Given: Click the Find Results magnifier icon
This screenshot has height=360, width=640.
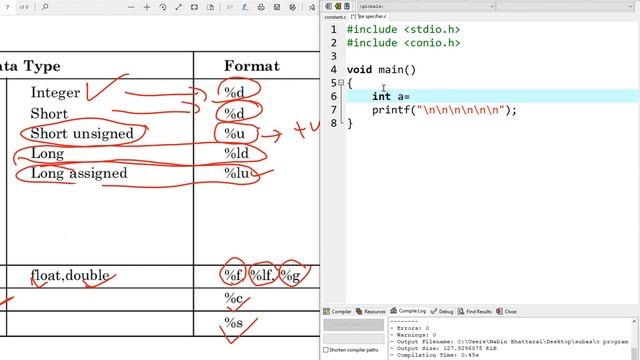Looking at the screenshot, I should [461, 311].
